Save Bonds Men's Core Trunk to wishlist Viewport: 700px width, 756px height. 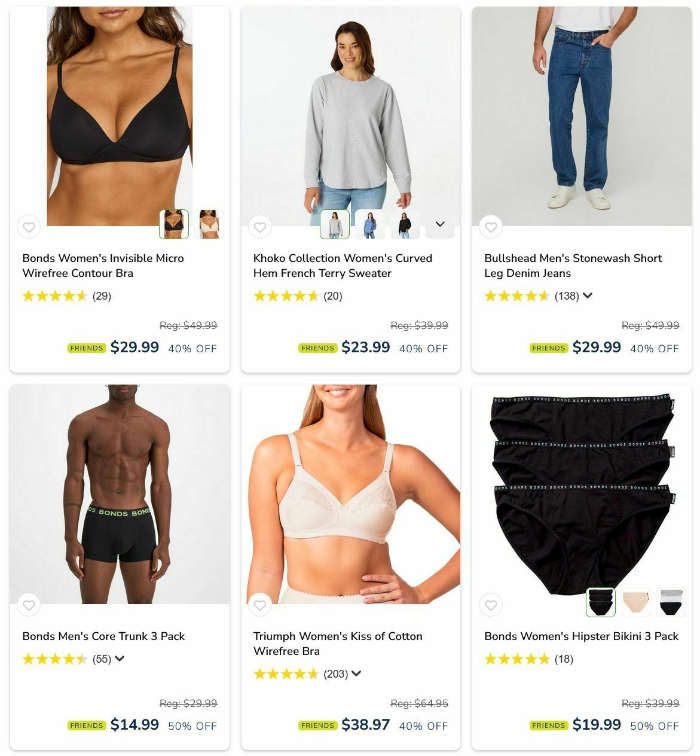(29, 605)
